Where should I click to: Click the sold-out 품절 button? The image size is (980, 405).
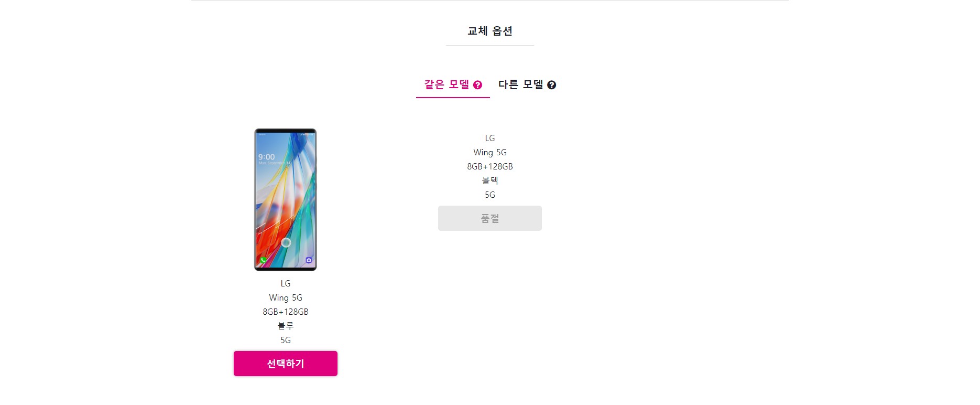click(490, 218)
